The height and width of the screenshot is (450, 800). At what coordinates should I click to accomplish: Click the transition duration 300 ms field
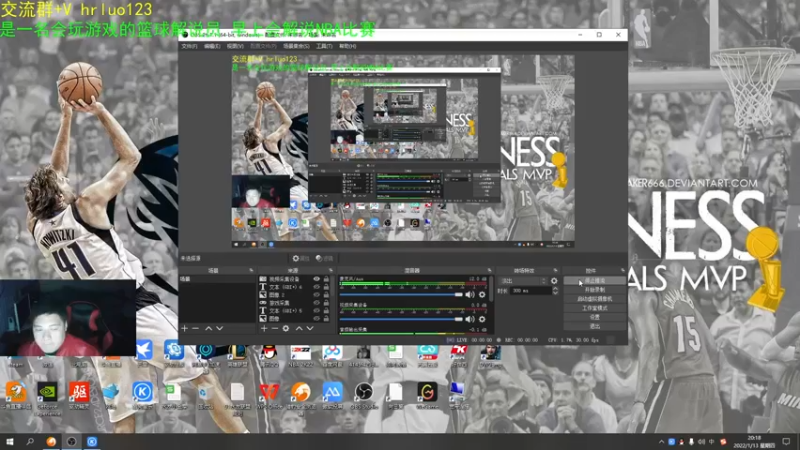coord(531,290)
